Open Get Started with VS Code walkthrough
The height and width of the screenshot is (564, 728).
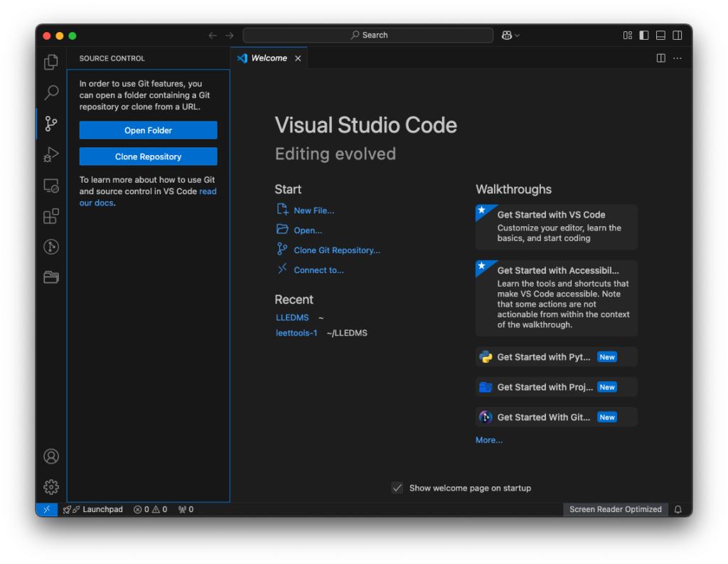tap(556, 227)
